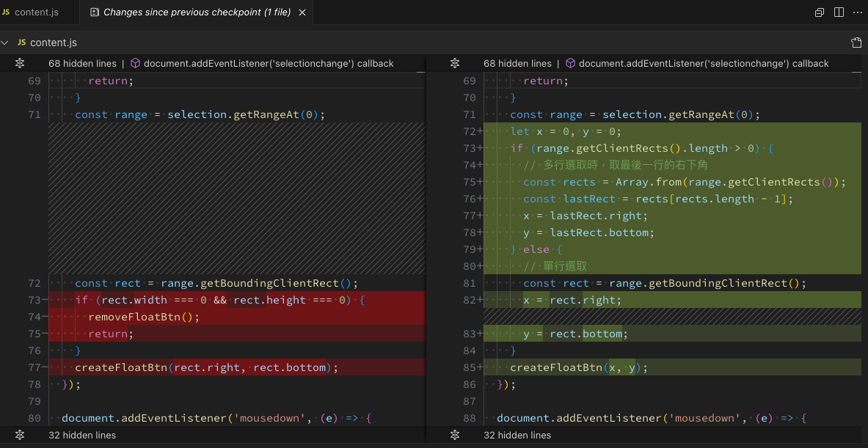This screenshot has height=448, width=868.
Task: Click the '68 hidden lines' label in the original pane
Action: [82, 63]
